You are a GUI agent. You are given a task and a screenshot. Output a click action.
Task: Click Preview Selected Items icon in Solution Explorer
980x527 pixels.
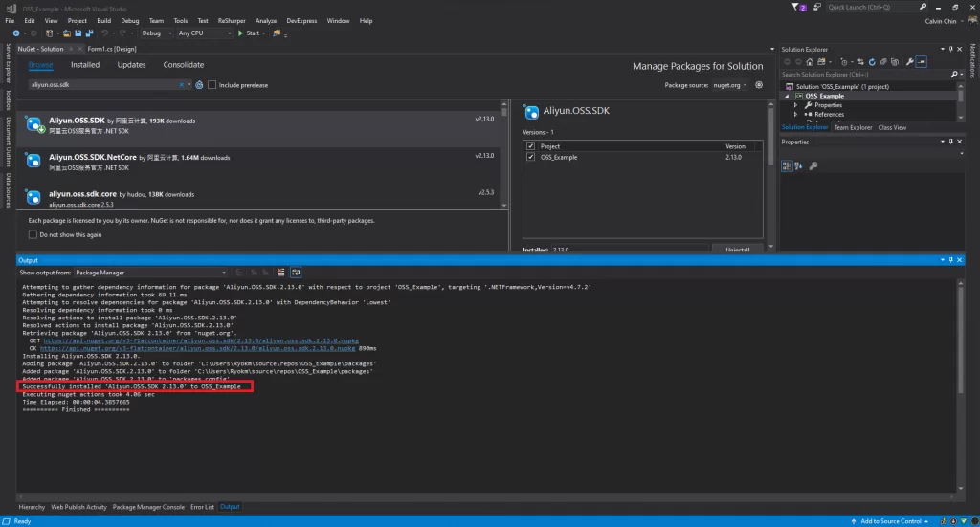(922, 62)
